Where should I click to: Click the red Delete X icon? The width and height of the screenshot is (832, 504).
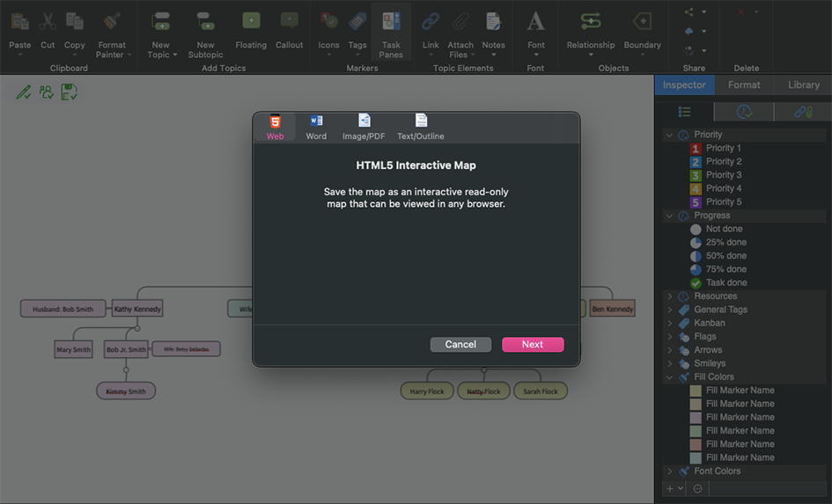741,11
